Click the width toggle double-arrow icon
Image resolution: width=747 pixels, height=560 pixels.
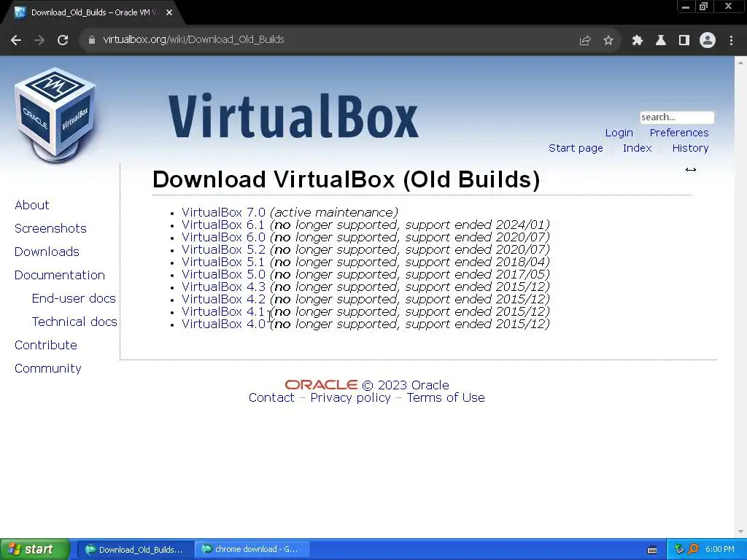[691, 169]
